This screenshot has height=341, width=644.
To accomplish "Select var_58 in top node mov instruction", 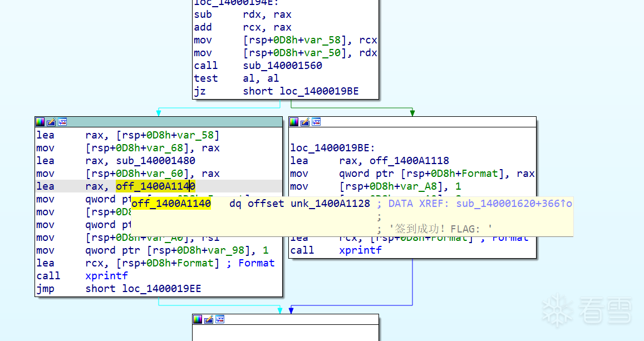I will 322,40.
